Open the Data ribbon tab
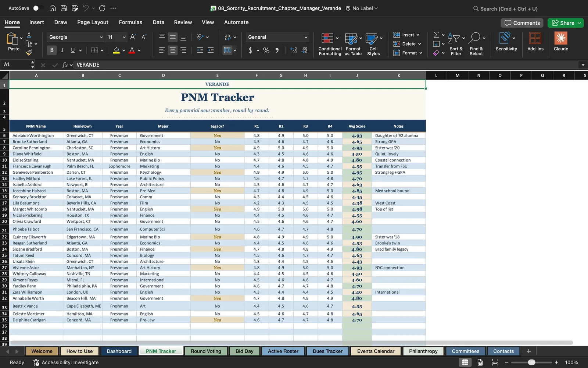Viewport: 588px width, 368px height. (x=158, y=22)
